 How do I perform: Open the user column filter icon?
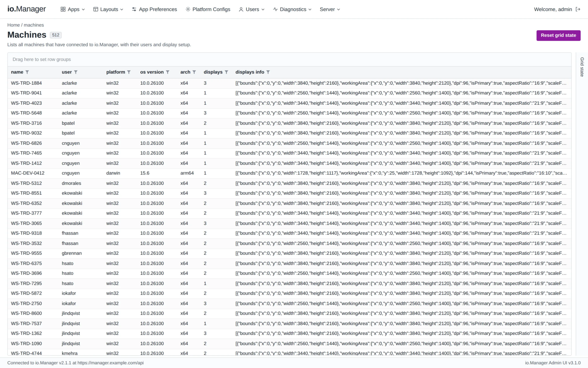tap(76, 72)
